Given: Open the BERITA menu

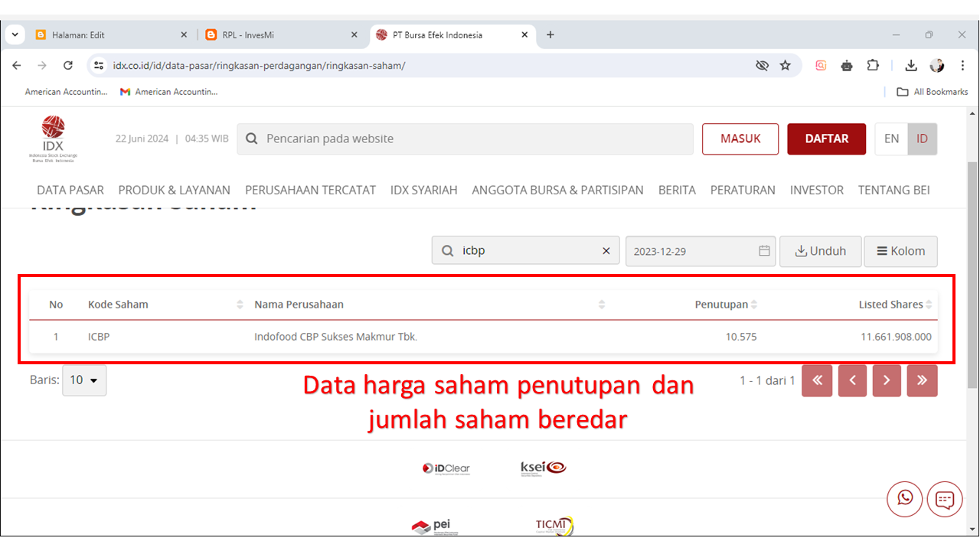Looking at the screenshot, I should pyautogui.click(x=677, y=190).
